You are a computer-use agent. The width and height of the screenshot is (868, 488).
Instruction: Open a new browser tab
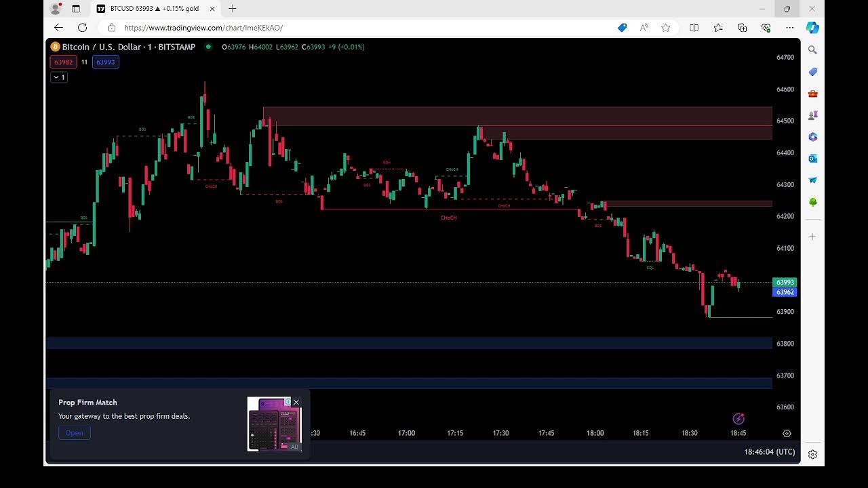[x=233, y=9]
